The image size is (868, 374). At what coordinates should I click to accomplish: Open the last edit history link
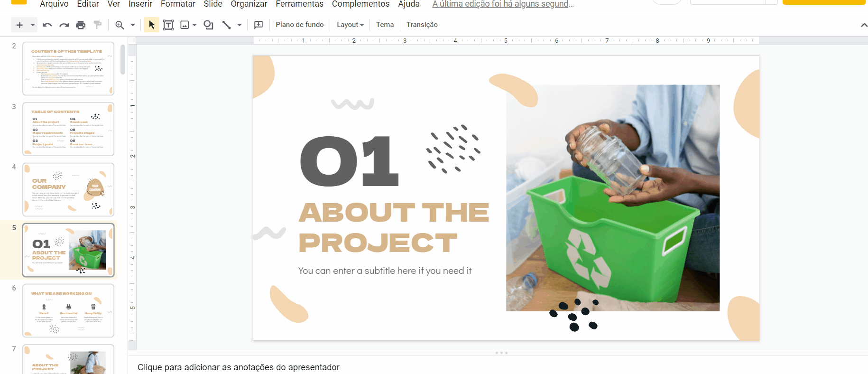[x=503, y=4]
